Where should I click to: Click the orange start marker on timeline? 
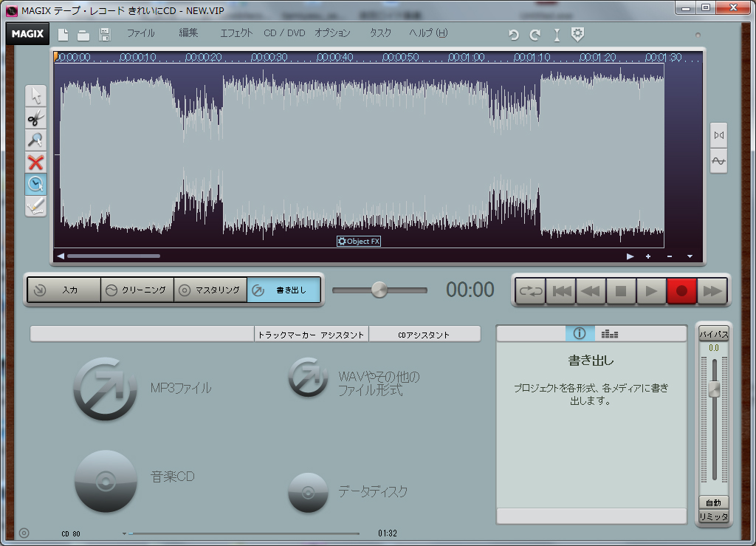click(56, 57)
